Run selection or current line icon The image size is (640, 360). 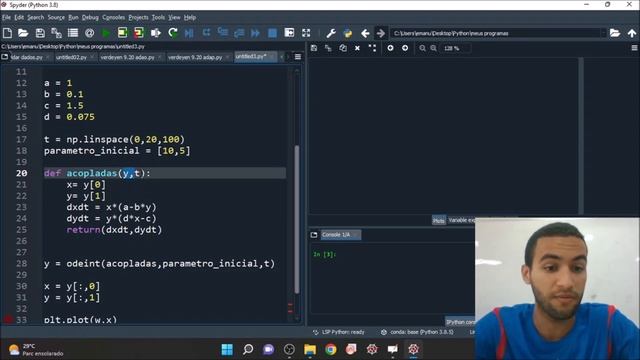coord(156,33)
